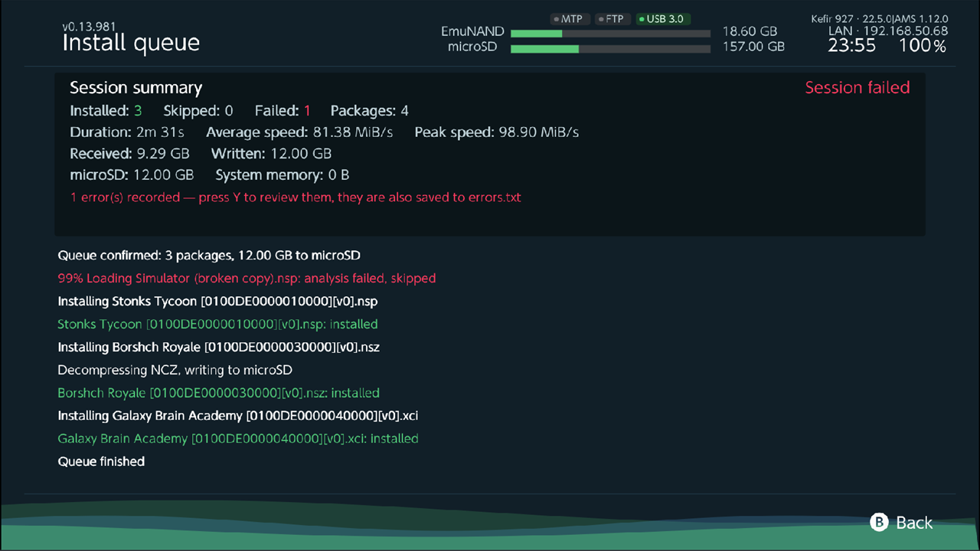Click the B button icon
The width and height of the screenshot is (980, 551).
[x=879, y=522]
